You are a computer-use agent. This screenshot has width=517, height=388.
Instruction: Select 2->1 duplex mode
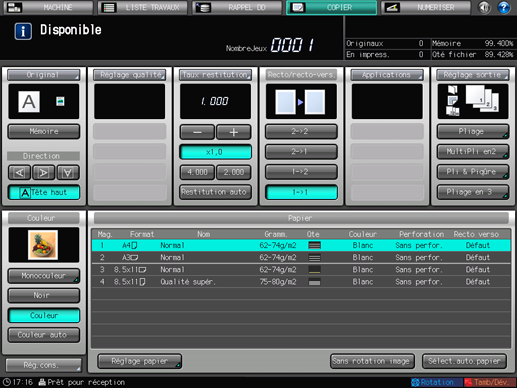pos(301,152)
